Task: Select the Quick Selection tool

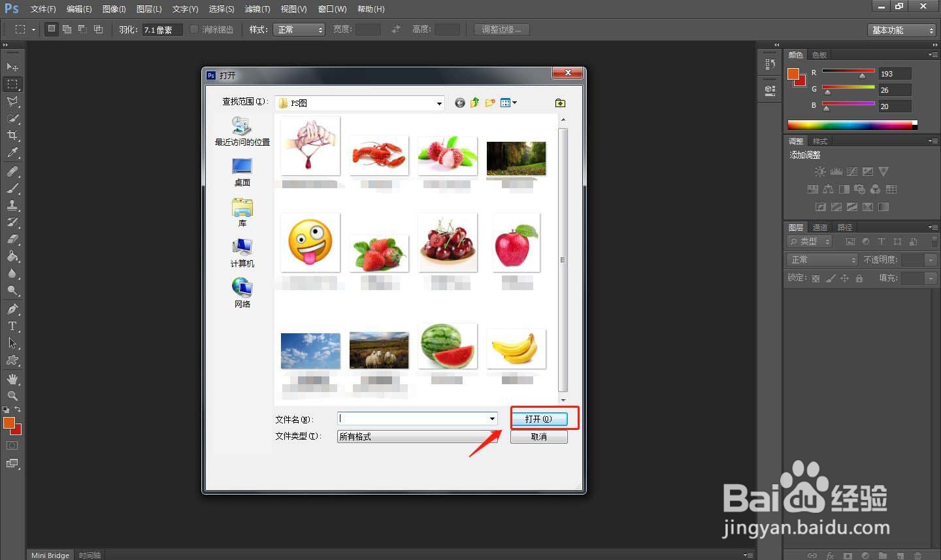Action: pos(12,118)
